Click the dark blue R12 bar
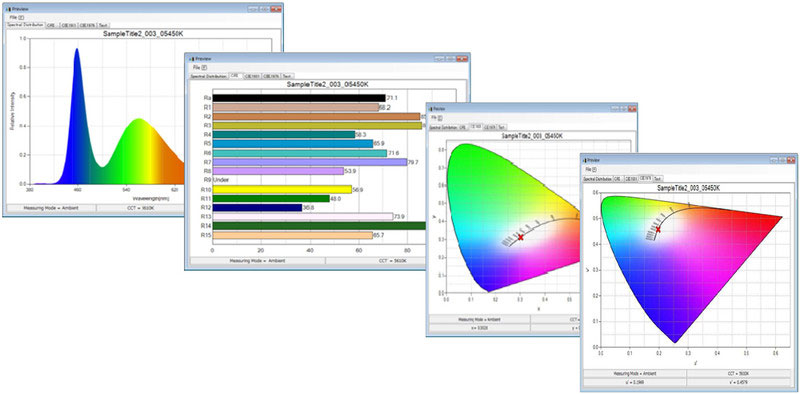This screenshot has width=800, height=394. pyautogui.click(x=257, y=208)
